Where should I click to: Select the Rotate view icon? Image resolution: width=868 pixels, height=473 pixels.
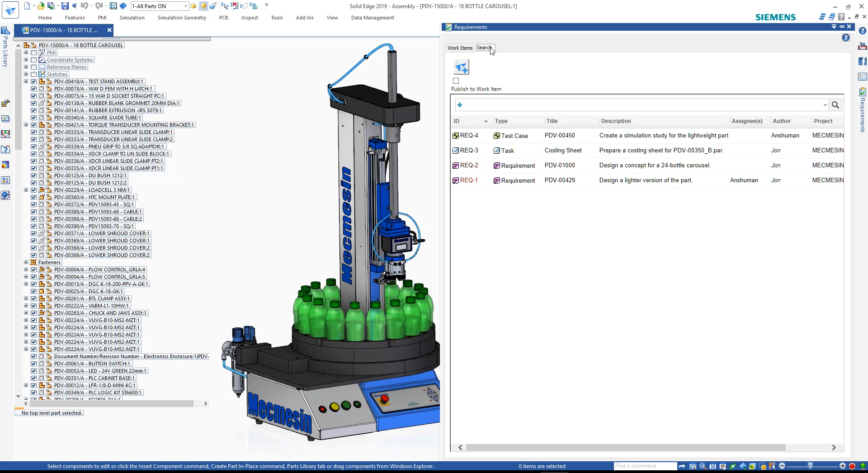(x=733, y=466)
